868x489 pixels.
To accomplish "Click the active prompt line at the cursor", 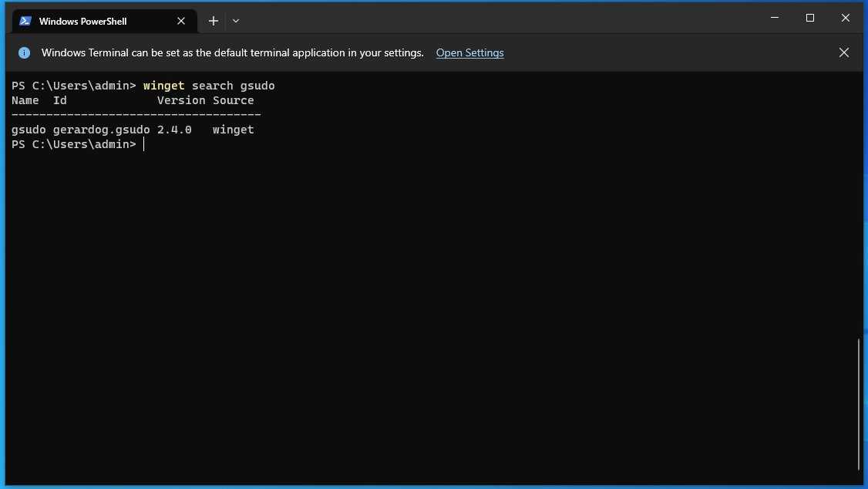I will click(x=144, y=144).
